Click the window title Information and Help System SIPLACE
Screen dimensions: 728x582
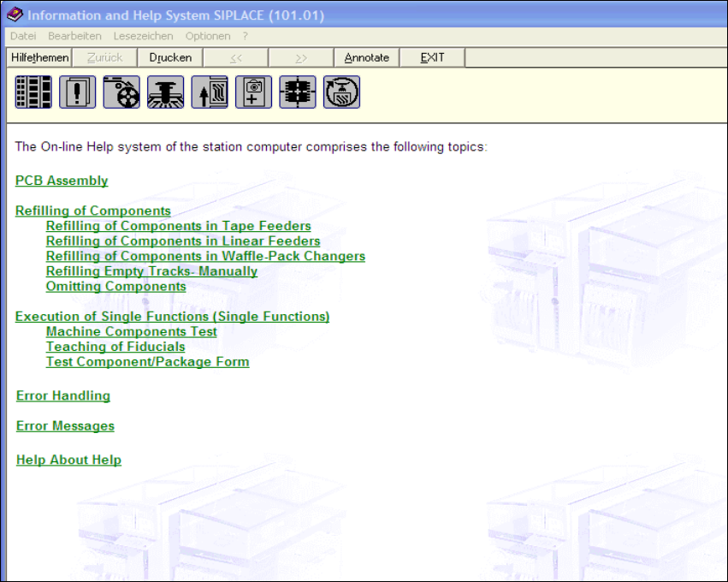coord(175,15)
